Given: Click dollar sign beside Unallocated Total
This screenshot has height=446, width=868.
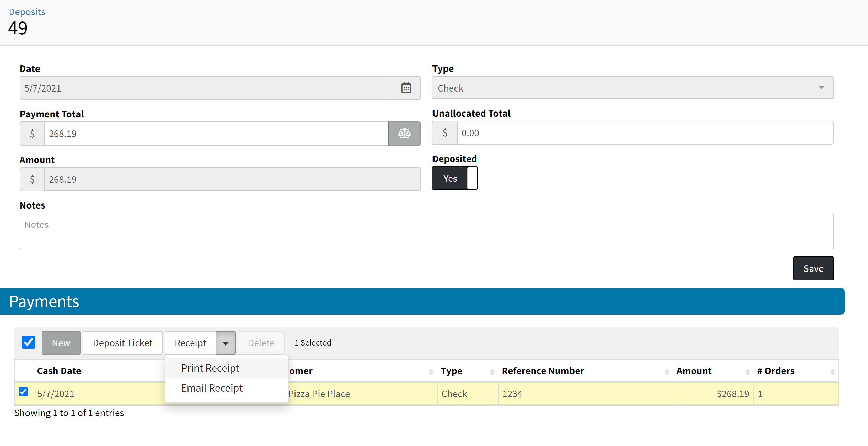Looking at the screenshot, I should pyautogui.click(x=444, y=133).
